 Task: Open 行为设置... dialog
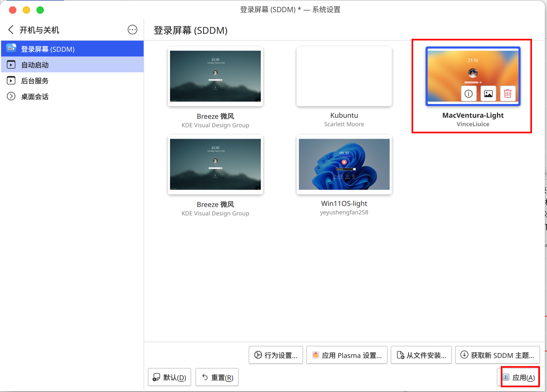[275, 355]
